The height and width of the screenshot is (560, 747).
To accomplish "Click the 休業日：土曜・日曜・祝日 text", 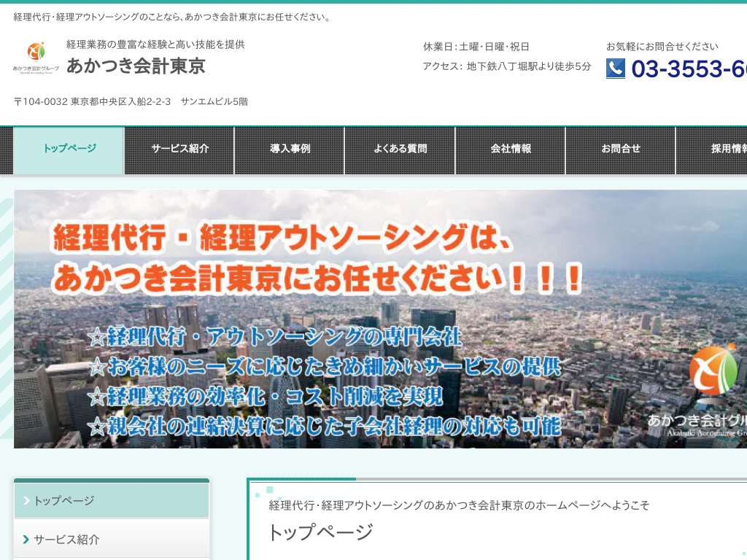I will (x=476, y=47).
